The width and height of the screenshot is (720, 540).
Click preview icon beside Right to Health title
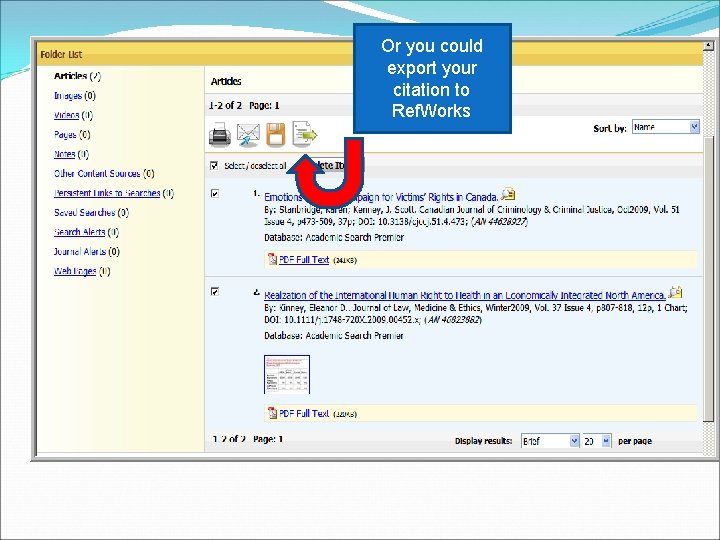(x=675, y=292)
